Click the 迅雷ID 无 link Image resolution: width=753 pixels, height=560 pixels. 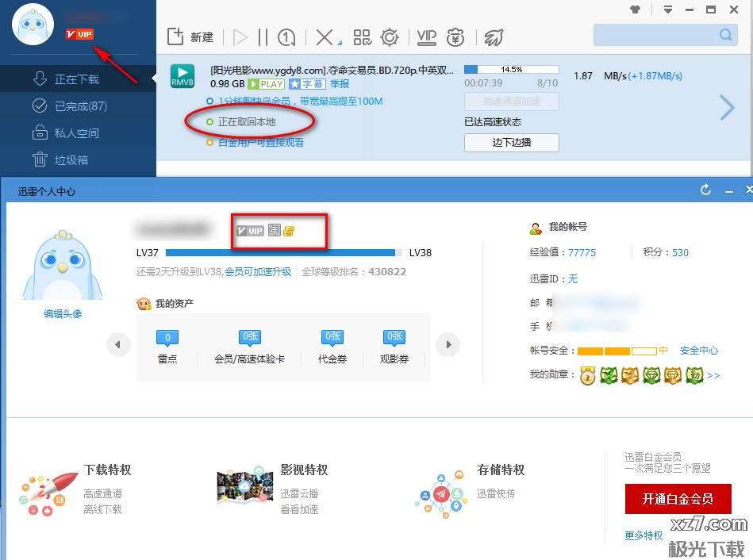pyautogui.click(x=573, y=279)
